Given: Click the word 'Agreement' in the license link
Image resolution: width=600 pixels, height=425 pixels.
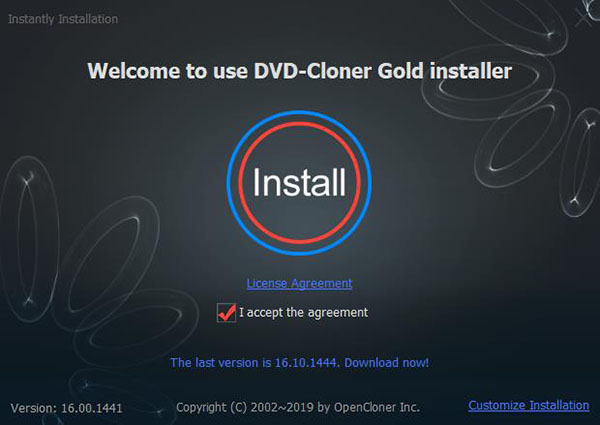Looking at the screenshot, I should click(x=321, y=283).
